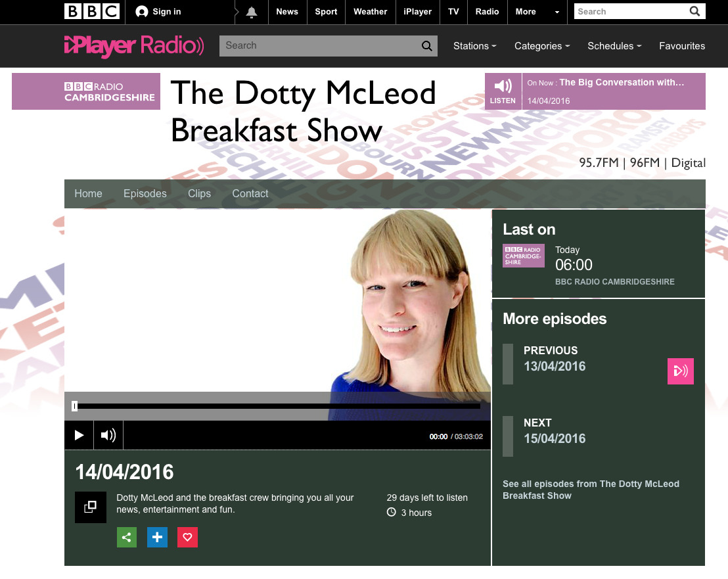Click the 06:00 broadcast time
The width and height of the screenshot is (728, 579).
(x=574, y=265)
